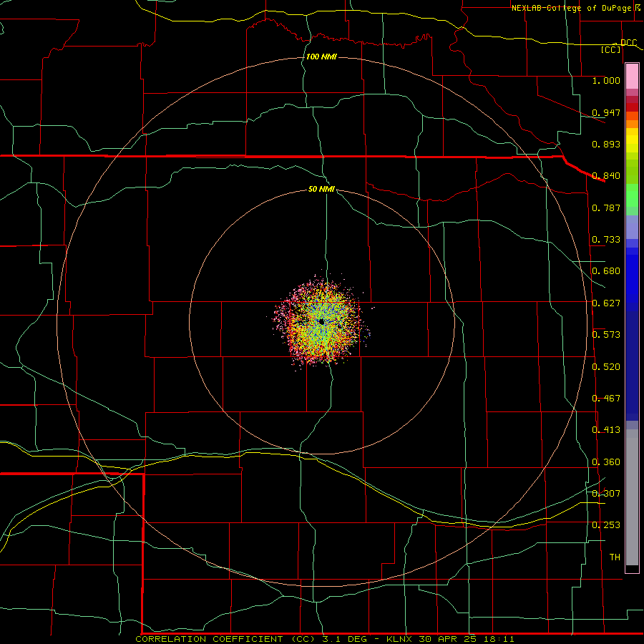This screenshot has height=644, width=644.
Task: Select the 1.000 value on the color scale
Action: point(606,80)
